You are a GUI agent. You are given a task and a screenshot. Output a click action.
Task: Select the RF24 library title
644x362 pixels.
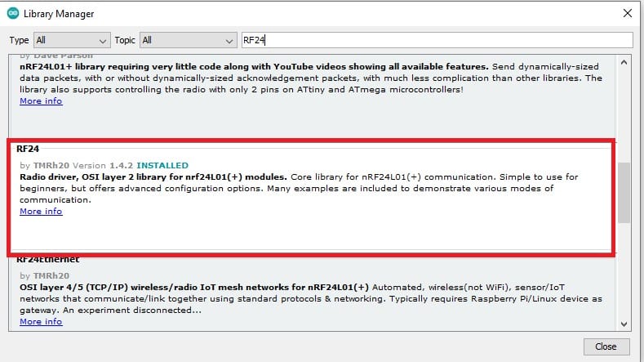(x=28, y=149)
